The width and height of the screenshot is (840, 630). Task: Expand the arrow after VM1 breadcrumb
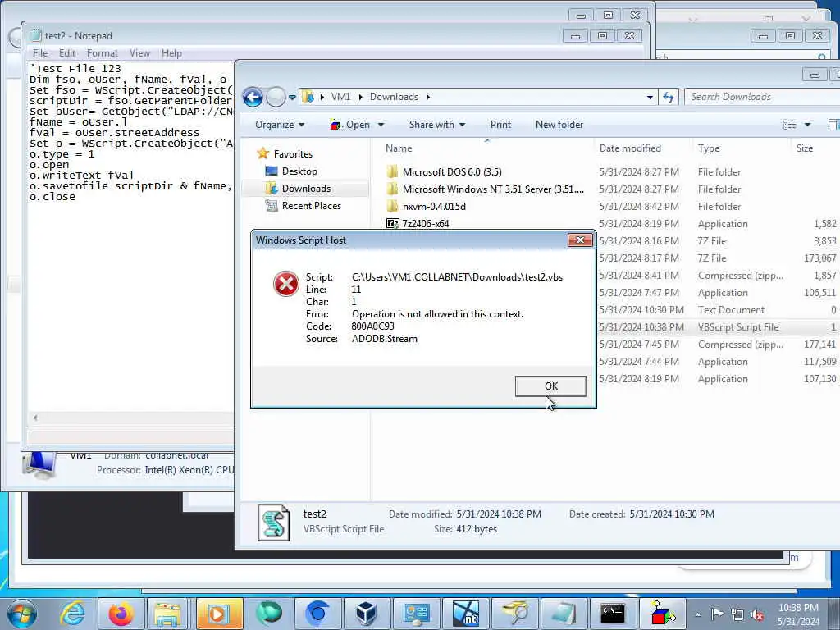(x=360, y=98)
